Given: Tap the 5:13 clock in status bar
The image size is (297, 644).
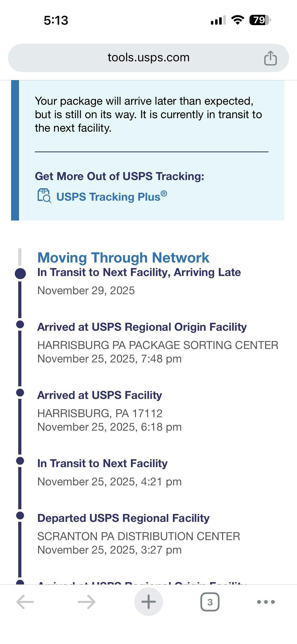Looking at the screenshot, I should point(56,20).
